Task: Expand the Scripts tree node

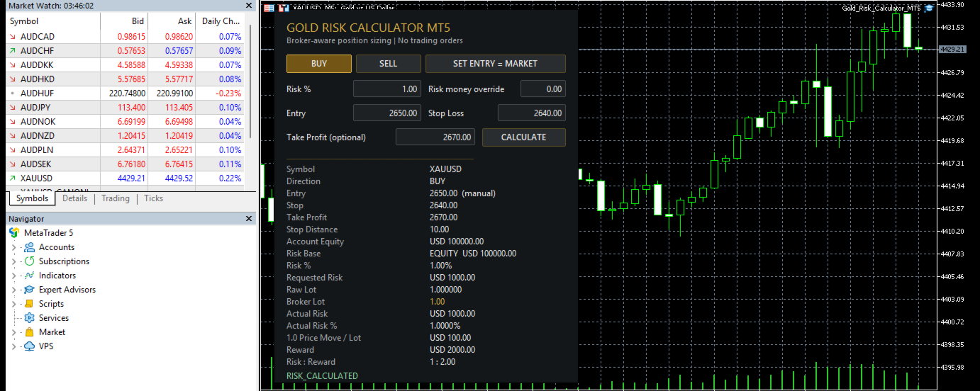Action: pyautogui.click(x=13, y=304)
